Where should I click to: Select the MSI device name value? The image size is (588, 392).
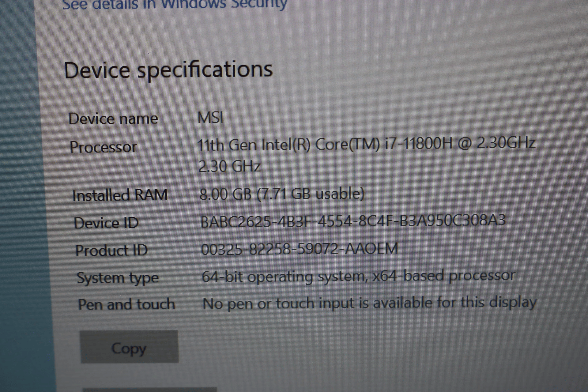click(211, 118)
